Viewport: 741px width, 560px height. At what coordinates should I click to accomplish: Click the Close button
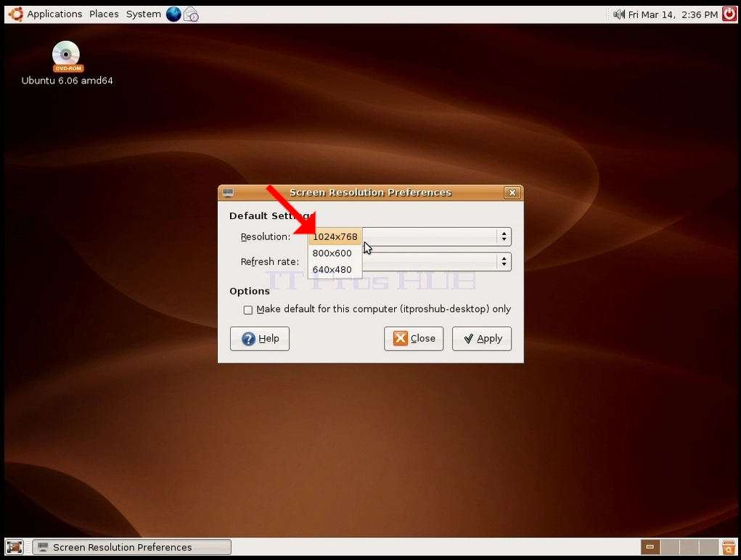pos(414,339)
